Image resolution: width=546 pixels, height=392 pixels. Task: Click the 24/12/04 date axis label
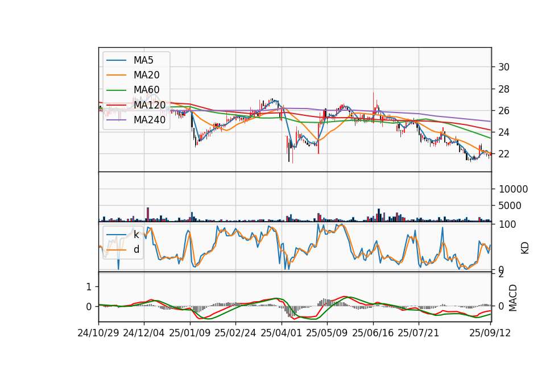(144, 333)
